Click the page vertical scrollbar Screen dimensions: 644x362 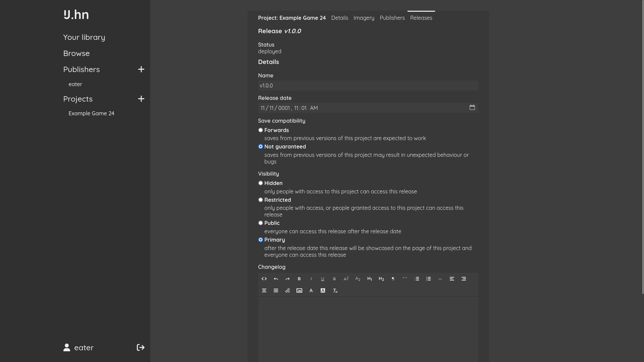[642, 147]
